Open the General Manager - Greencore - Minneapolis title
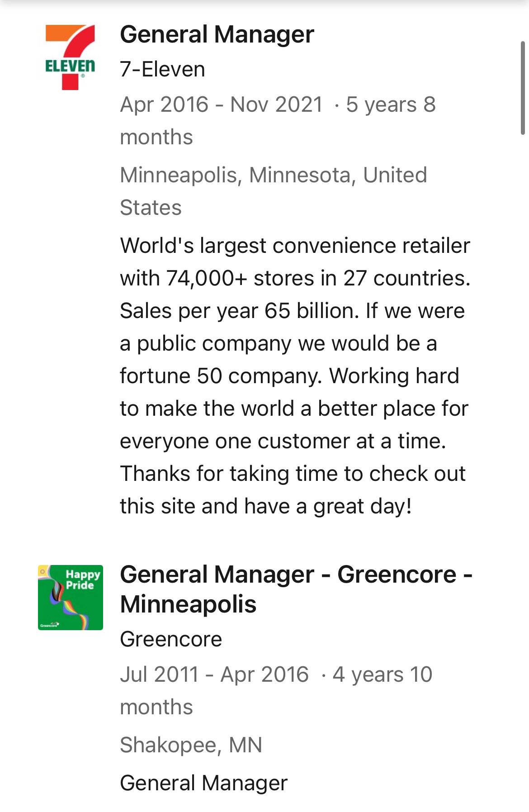This screenshot has width=529, height=812. [x=296, y=589]
